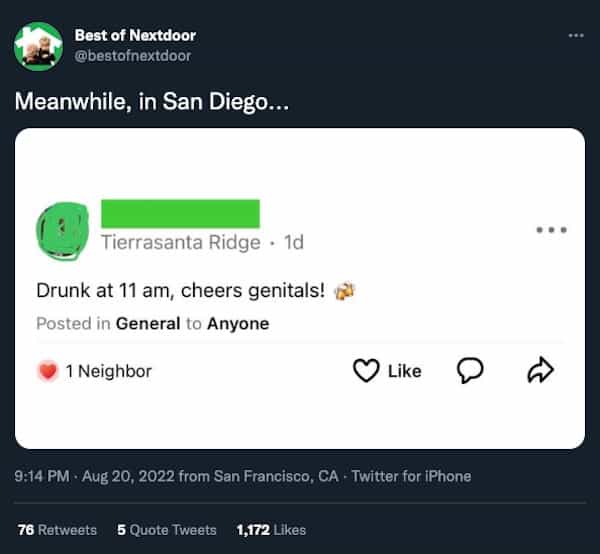Screen dimensions: 600x554
Task: View the 1,172 Likes list
Action: tap(271, 529)
